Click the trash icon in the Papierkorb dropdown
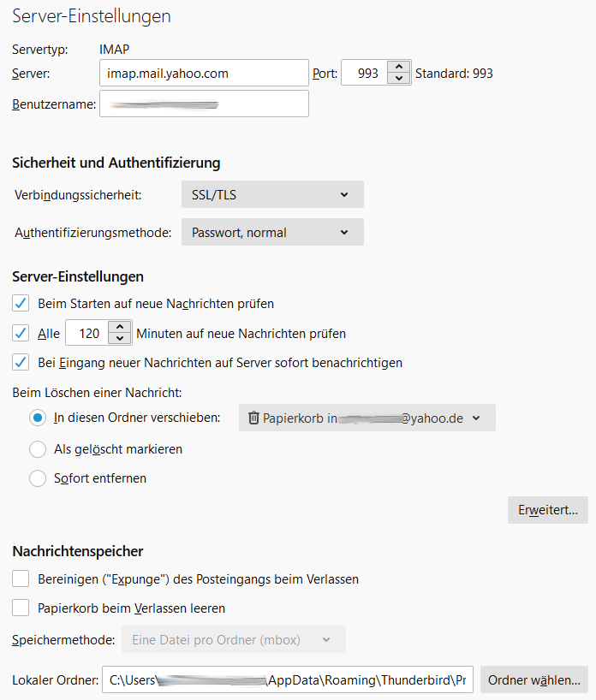The width and height of the screenshot is (596, 700). pyautogui.click(x=253, y=418)
